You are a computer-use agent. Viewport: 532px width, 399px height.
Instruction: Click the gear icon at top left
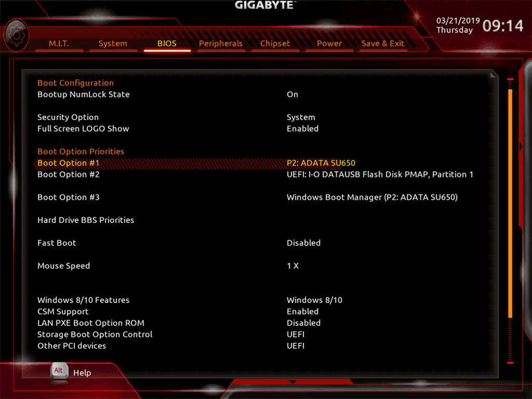click(16, 35)
